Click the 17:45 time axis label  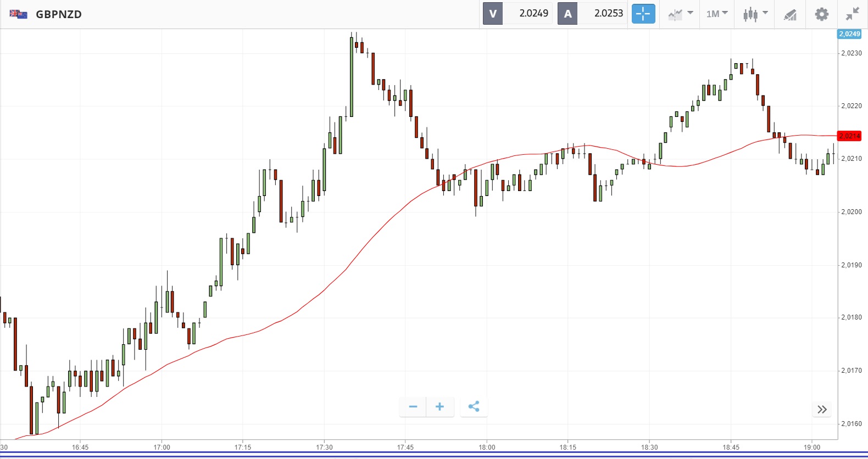point(405,447)
